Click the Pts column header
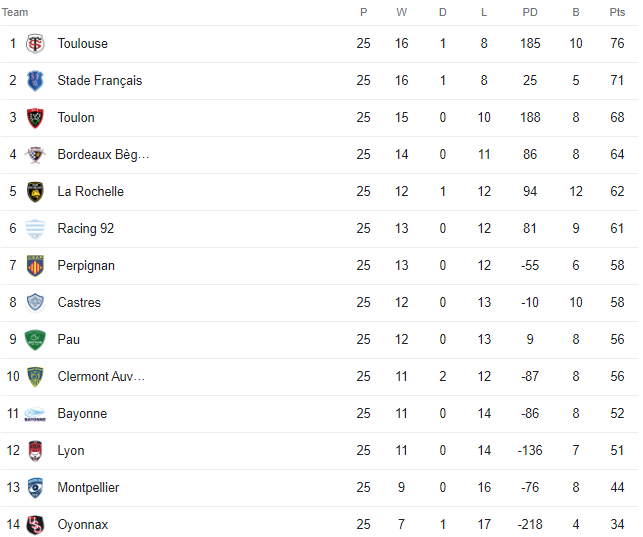The image size is (643, 537). coord(617,13)
